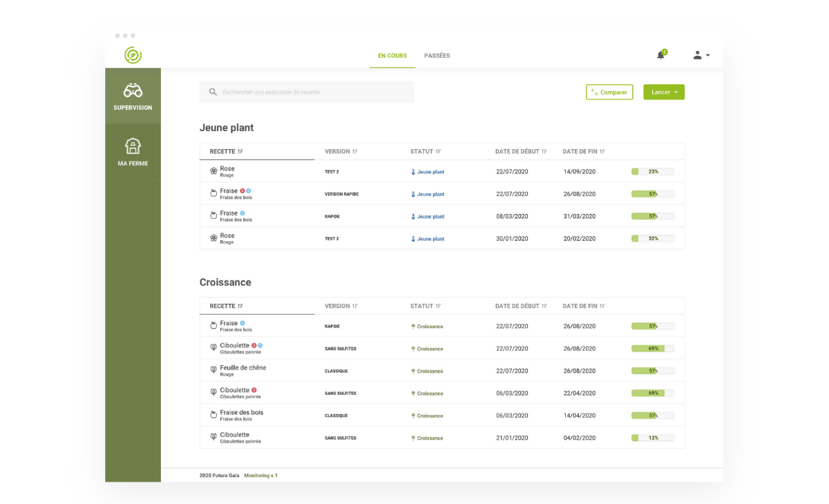This screenshot has width=829, height=504.
Task: Open the Lancer dropdown button
Action: [x=664, y=92]
